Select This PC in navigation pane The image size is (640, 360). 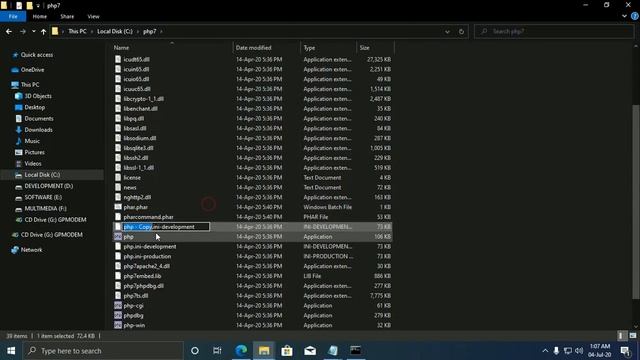[30, 84]
